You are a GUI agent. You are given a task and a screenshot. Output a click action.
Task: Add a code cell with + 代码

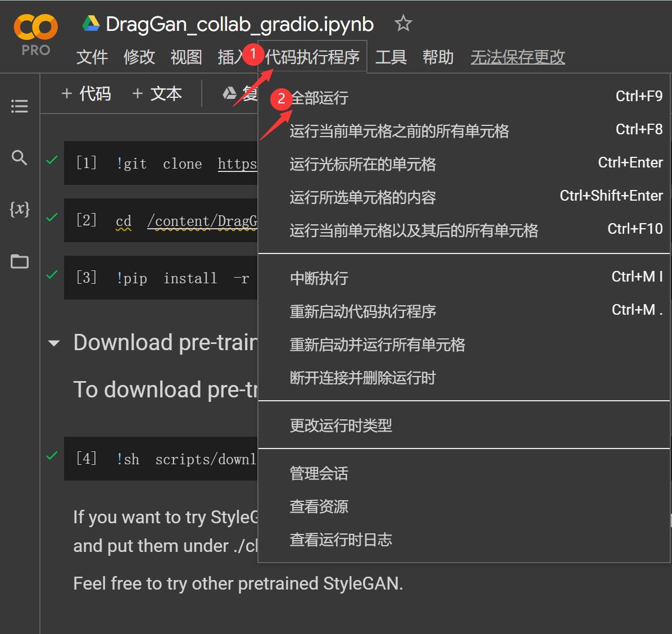pos(86,93)
